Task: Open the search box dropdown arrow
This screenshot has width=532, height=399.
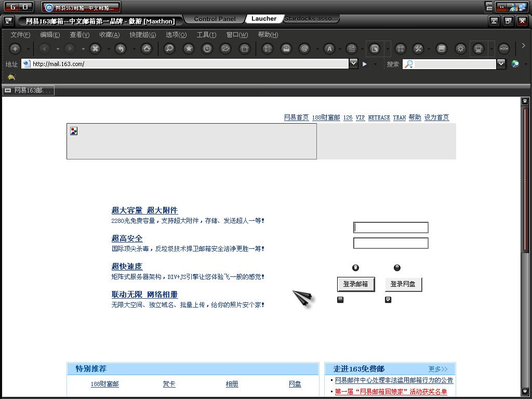Action: [x=501, y=63]
